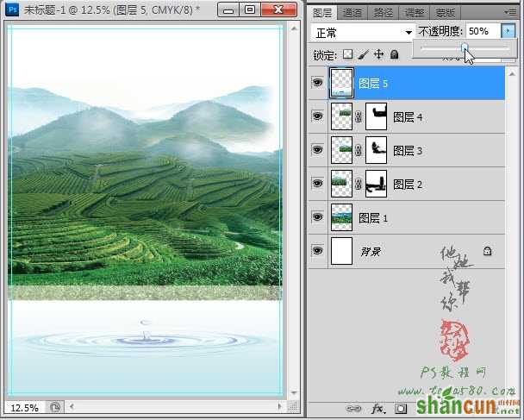Select 图层 4 layer mask thumbnail

pyautogui.click(x=377, y=116)
